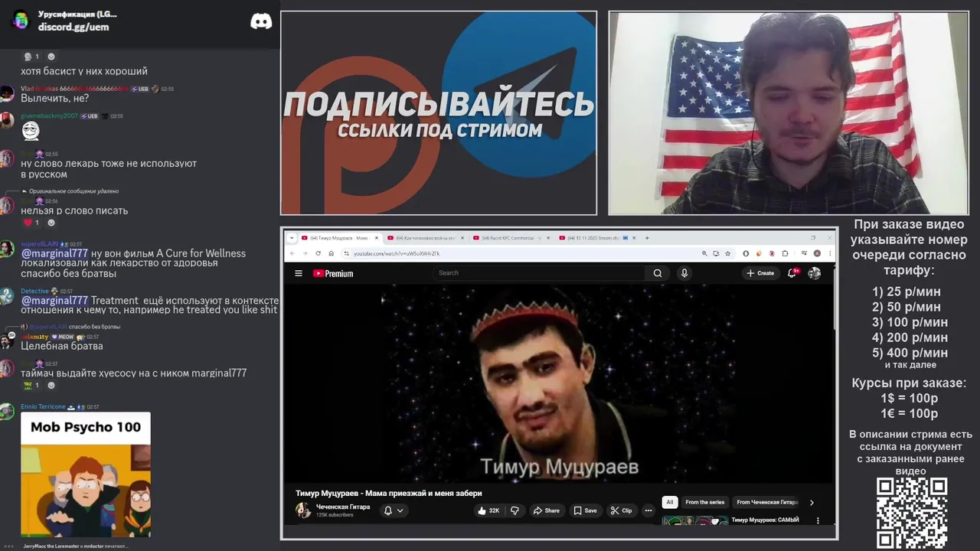This screenshot has width=980, height=551.
Task: Switch to the Тимур Муцураев - Мама tab
Action: coord(338,238)
